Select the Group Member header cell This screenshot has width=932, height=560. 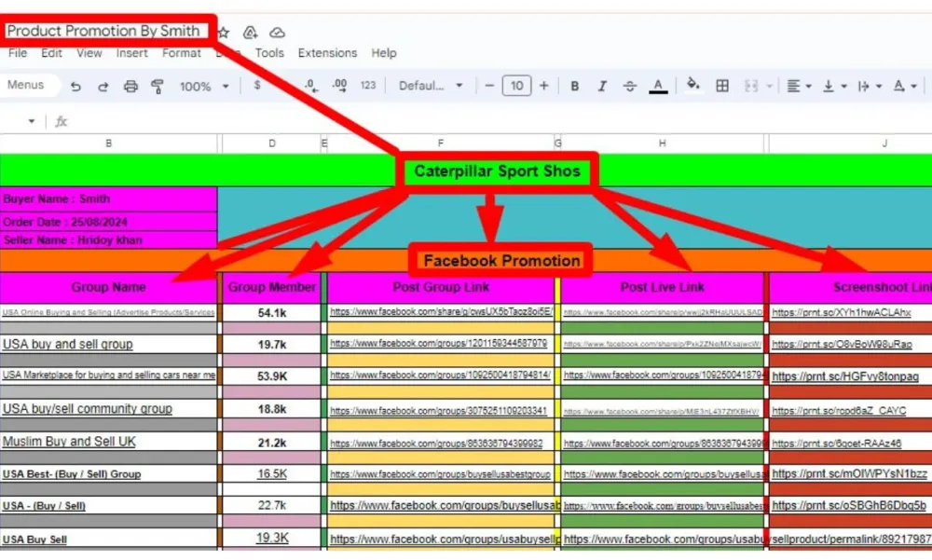271,287
